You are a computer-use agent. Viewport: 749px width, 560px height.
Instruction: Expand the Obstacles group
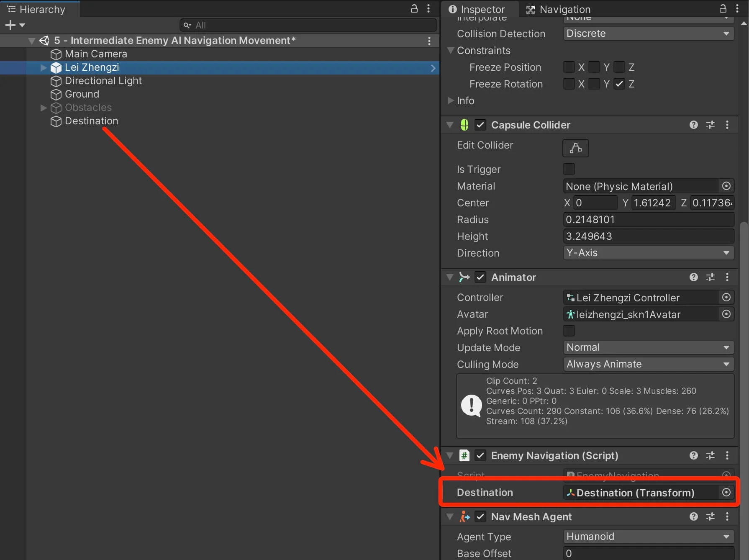click(43, 108)
